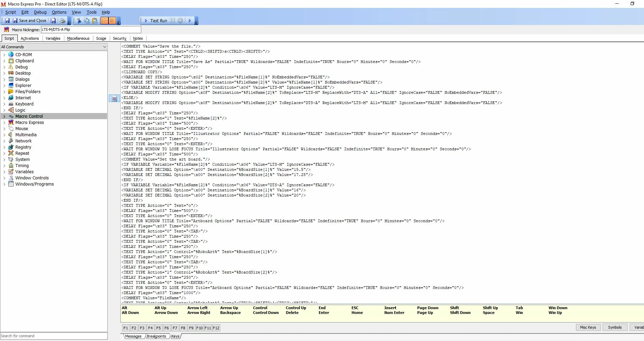The height and width of the screenshot is (341, 644).
Task: Click the script view icon beside editor
Action: pyautogui.click(x=114, y=99)
